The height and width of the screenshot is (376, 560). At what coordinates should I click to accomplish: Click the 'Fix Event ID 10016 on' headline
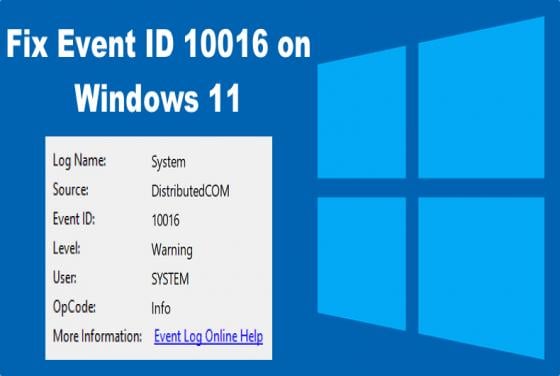pos(159,44)
